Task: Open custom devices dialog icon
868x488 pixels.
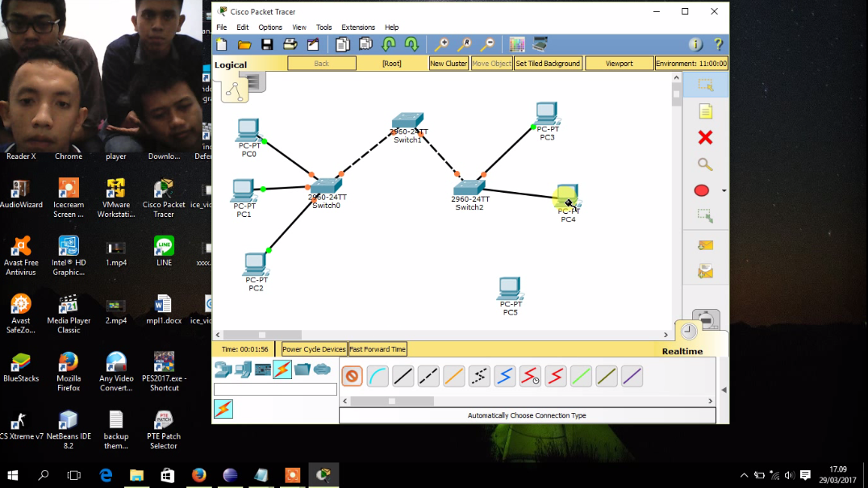Action: [540, 44]
